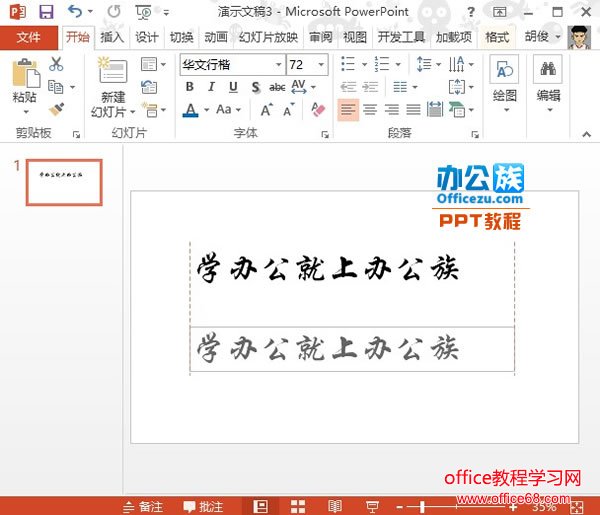Image resolution: width=600 pixels, height=515 pixels.
Task: Toggle Underline formatting
Action: (233, 87)
